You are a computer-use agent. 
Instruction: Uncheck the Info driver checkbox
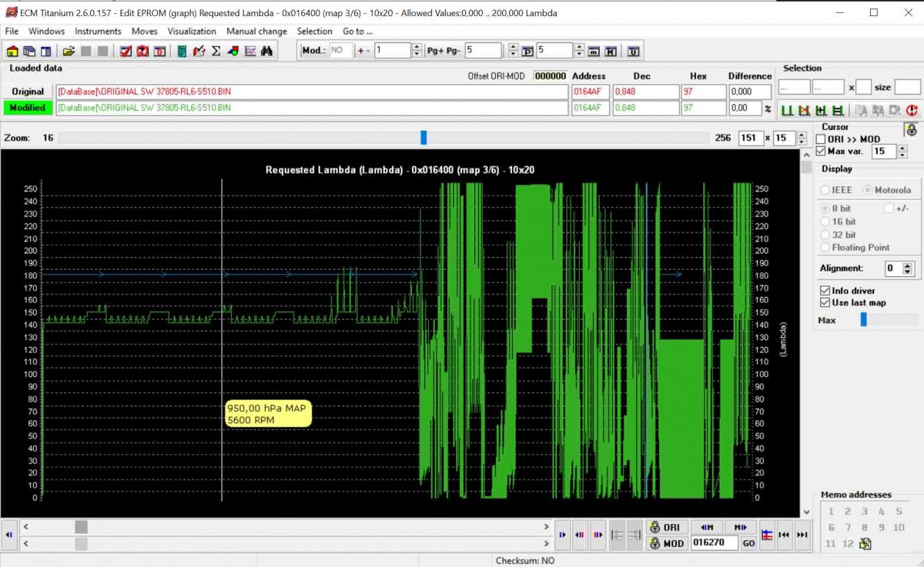pos(825,291)
